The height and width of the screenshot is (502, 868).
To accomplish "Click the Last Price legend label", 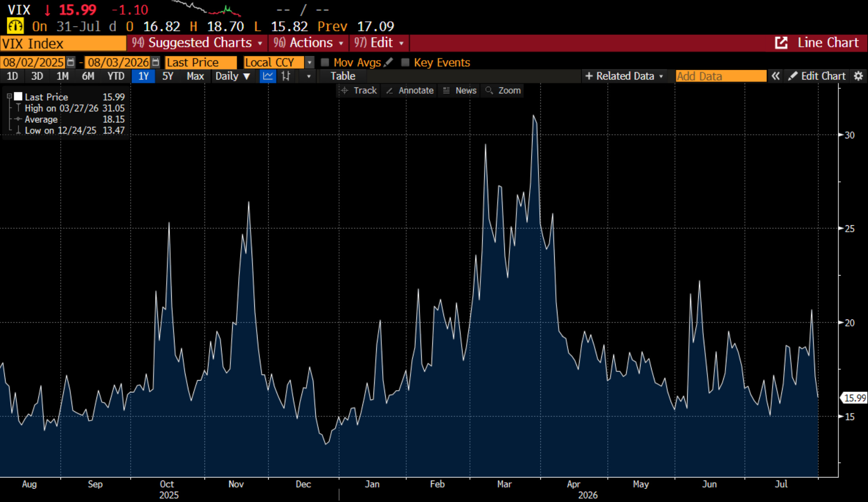I will pyautogui.click(x=46, y=97).
